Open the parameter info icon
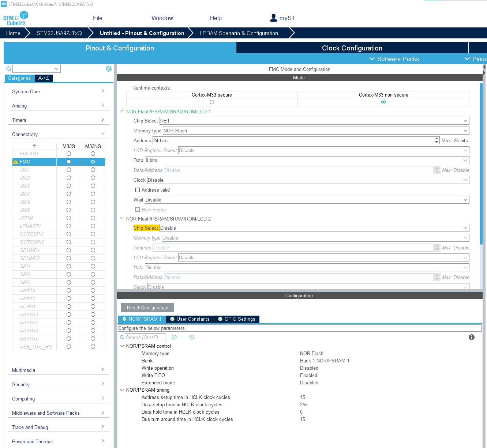Viewport: 487px width, 448px height. pyautogui.click(x=472, y=337)
